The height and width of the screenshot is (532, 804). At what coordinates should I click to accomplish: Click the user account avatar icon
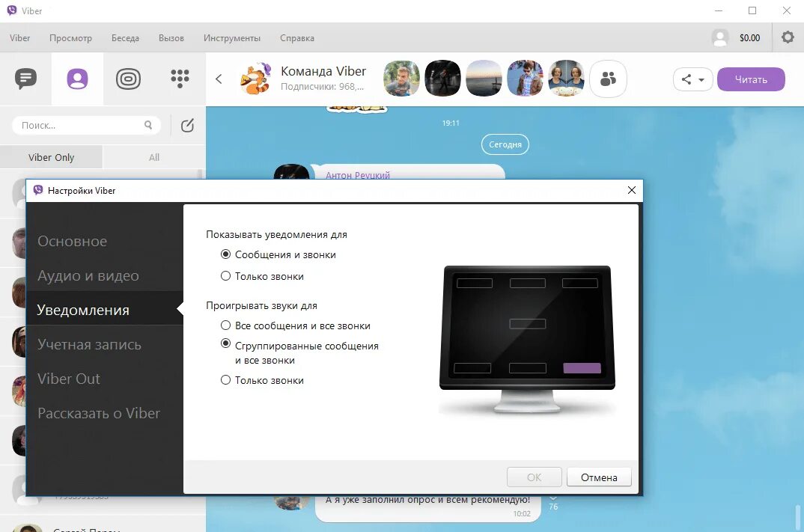720,37
